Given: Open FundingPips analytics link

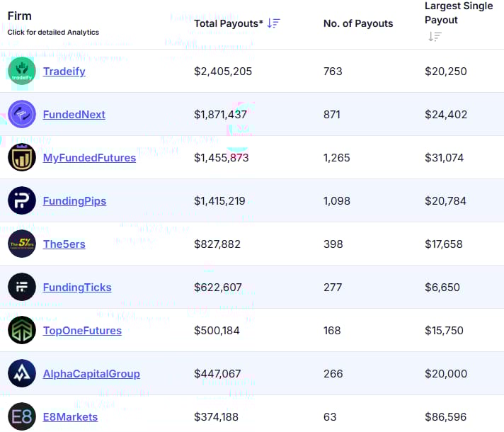Looking at the screenshot, I should point(74,201).
